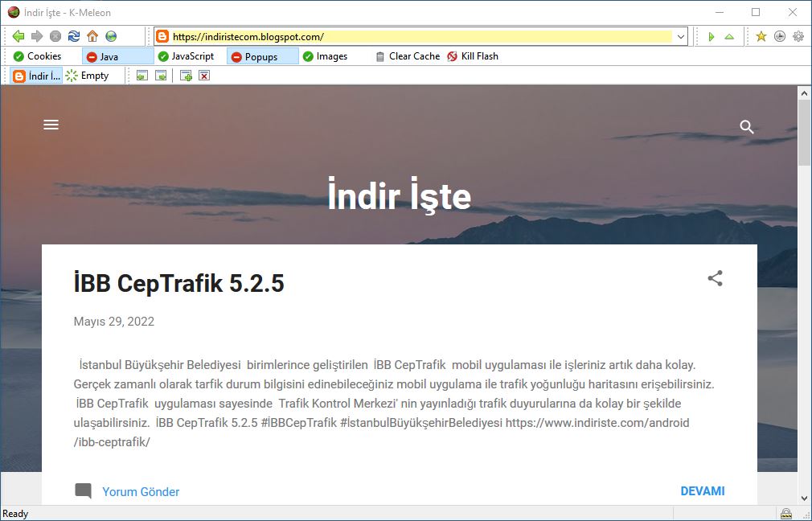Click the Clear Cache trash button
The image size is (812, 521).
point(408,56)
